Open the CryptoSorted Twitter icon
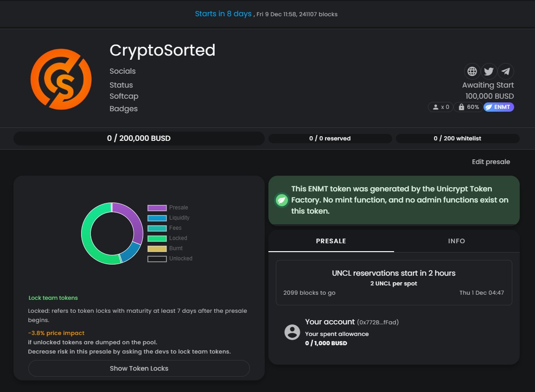 tap(489, 71)
